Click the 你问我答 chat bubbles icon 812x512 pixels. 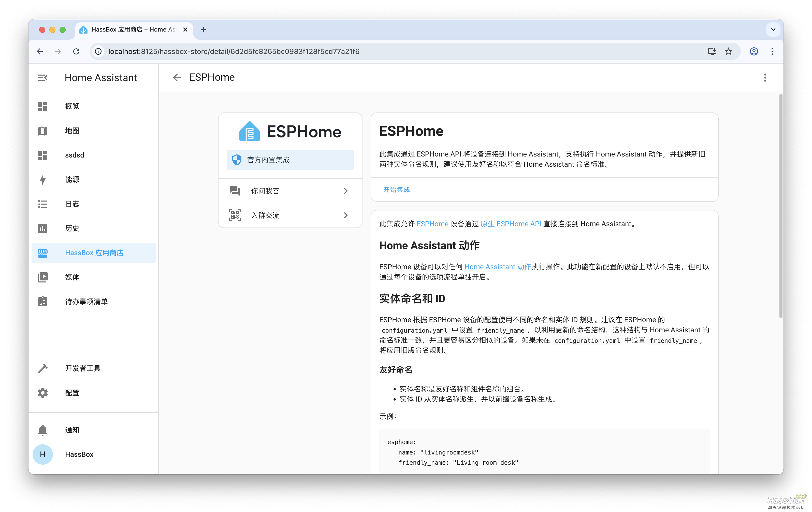tap(235, 191)
